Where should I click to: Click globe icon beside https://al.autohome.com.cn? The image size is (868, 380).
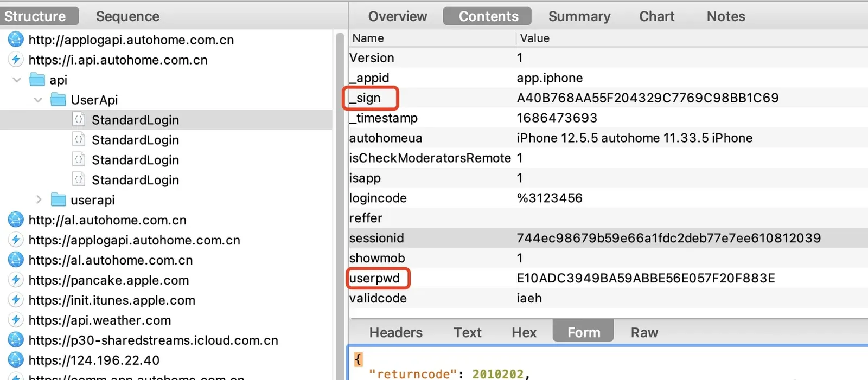(16, 260)
